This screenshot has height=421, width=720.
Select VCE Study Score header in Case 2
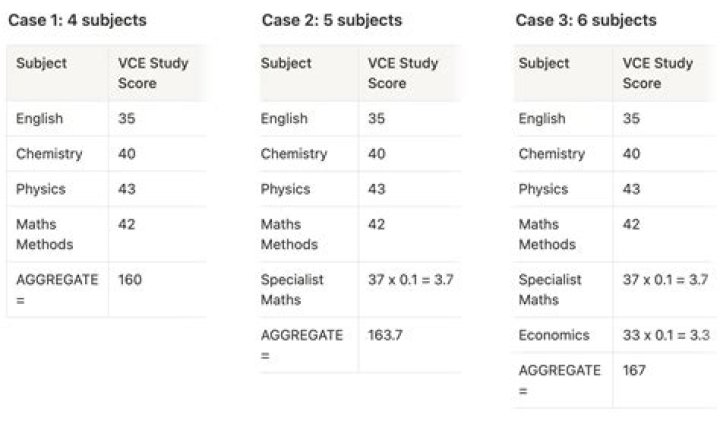[403, 73]
